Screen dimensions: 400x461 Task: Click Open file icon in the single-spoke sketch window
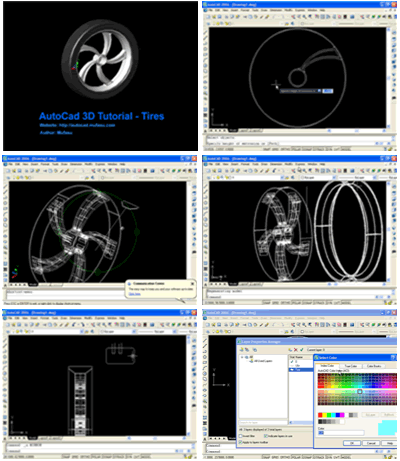click(x=214, y=17)
